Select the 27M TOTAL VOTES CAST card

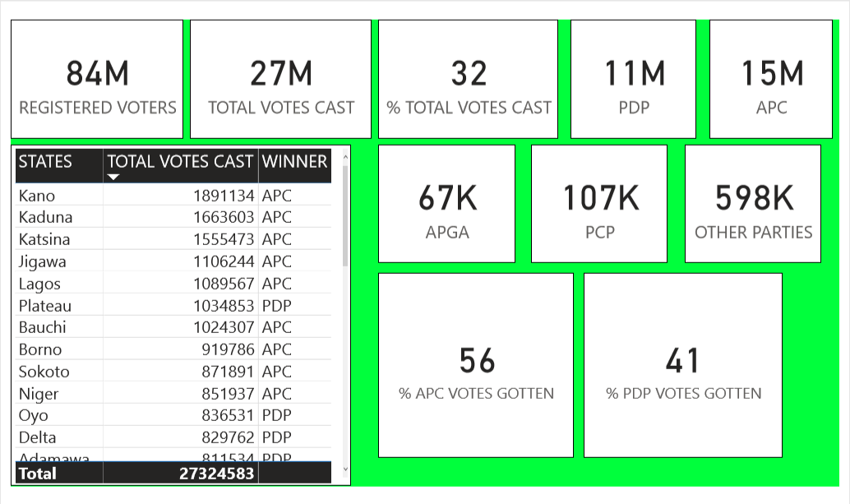[x=280, y=80]
